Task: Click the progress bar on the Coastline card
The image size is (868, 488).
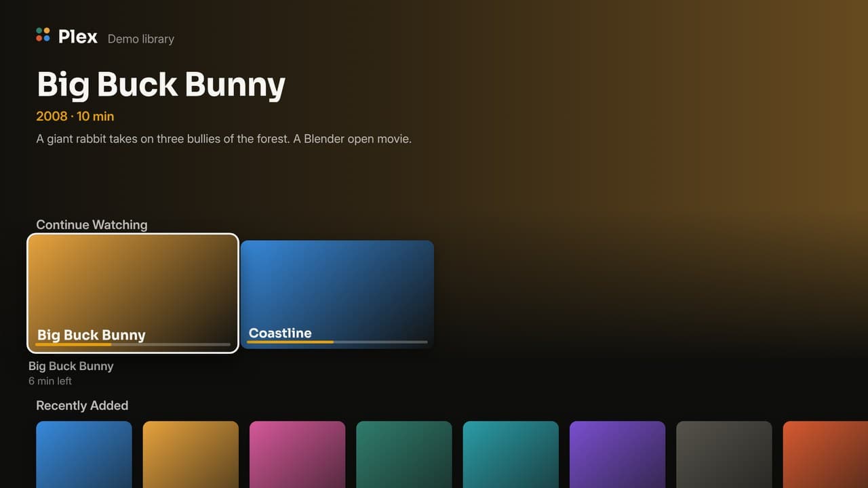Action: (x=337, y=342)
